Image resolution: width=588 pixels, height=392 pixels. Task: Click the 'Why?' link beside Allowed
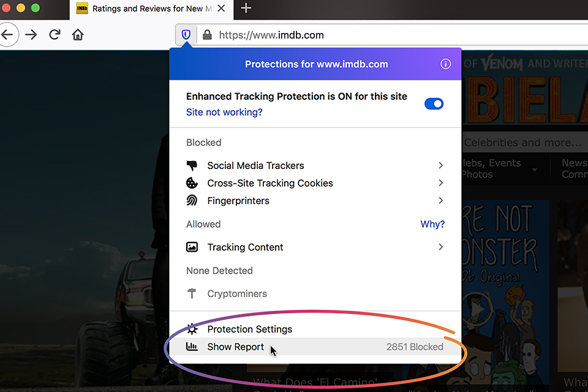[432, 224]
